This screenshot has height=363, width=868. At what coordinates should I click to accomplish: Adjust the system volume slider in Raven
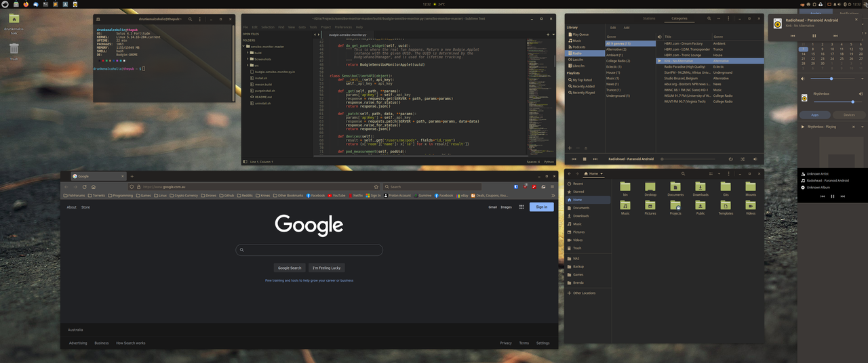[x=832, y=79]
